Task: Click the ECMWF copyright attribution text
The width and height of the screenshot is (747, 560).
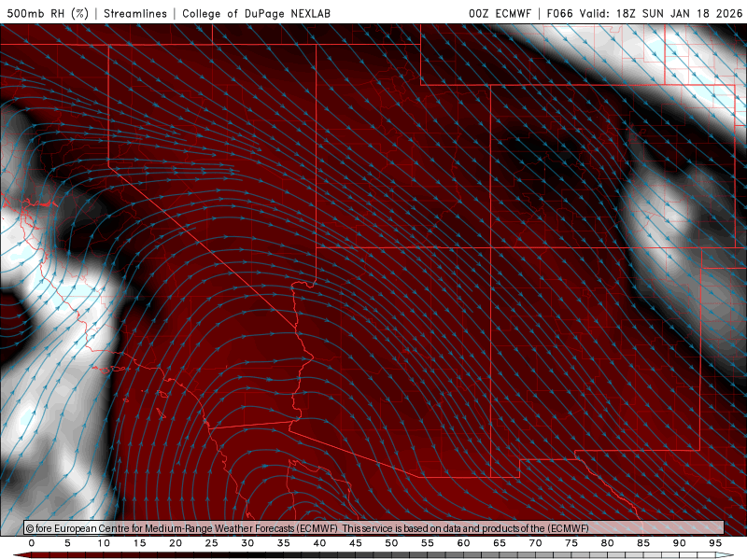Action: click(x=181, y=528)
